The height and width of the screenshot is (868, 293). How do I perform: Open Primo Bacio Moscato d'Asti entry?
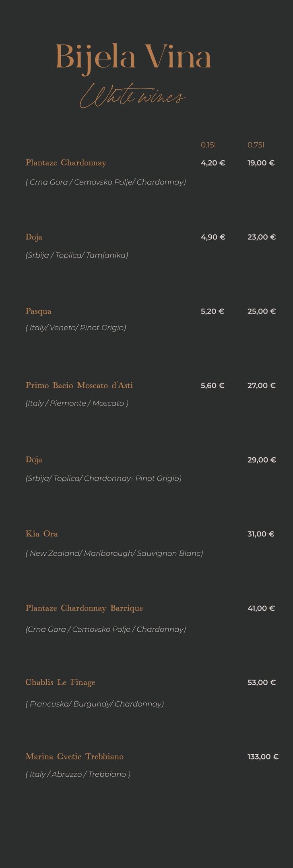[x=79, y=385]
